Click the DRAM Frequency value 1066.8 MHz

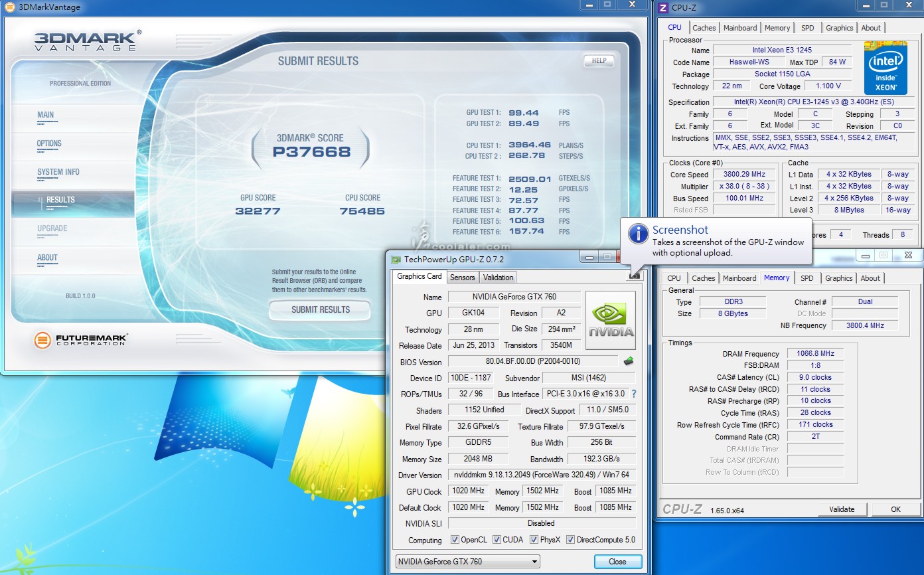point(815,354)
